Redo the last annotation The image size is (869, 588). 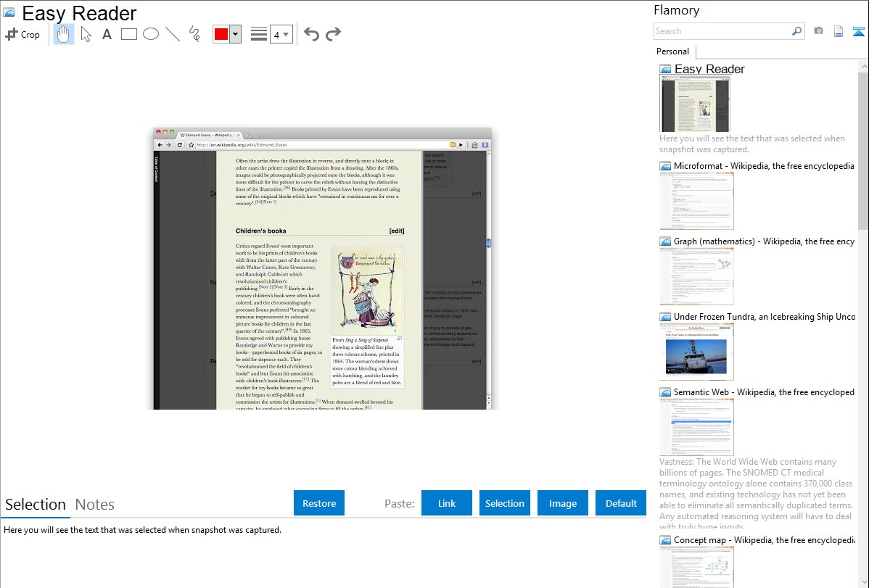point(333,34)
